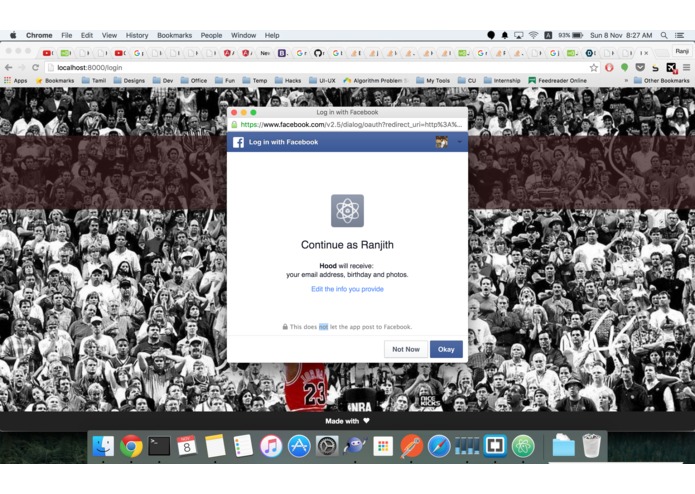Click the browser Back arrow
Screen dimensions: 695x494
click(x=8, y=67)
